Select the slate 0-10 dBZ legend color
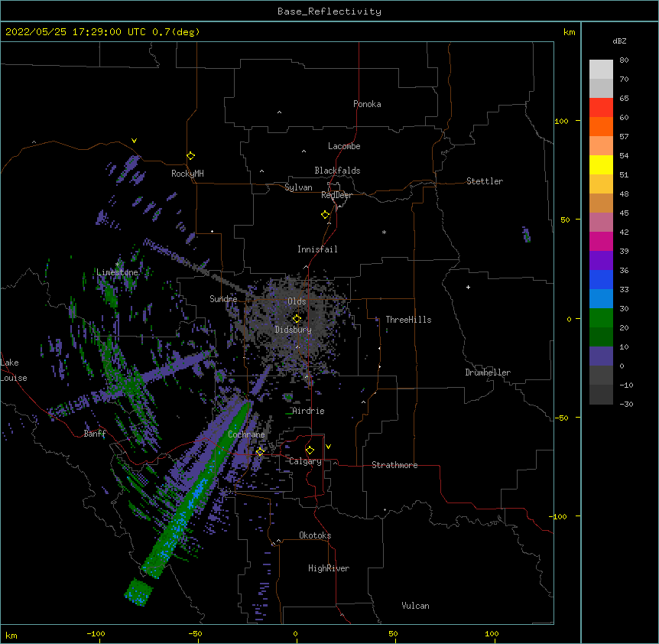Image resolution: width=659 pixels, height=644 pixels. [x=601, y=356]
